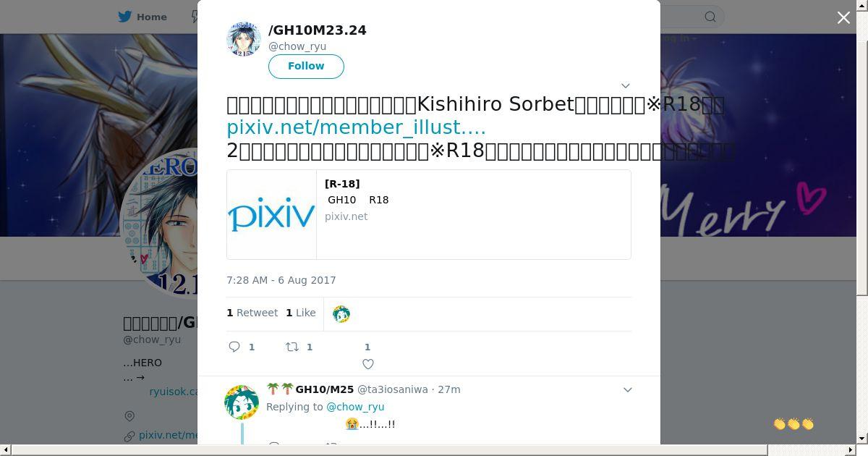Click the liker's avatar icon
The height and width of the screenshot is (456, 868).
click(341, 314)
